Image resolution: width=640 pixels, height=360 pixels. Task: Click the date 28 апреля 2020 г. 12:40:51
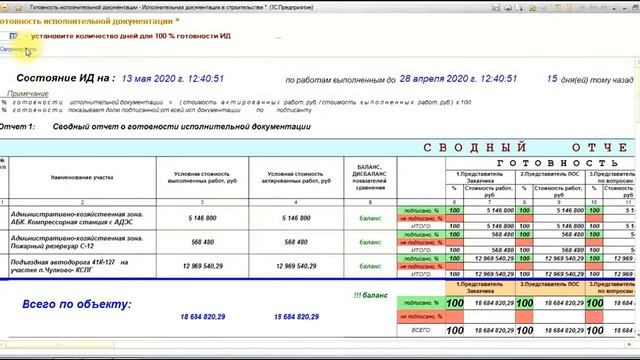tap(458, 78)
